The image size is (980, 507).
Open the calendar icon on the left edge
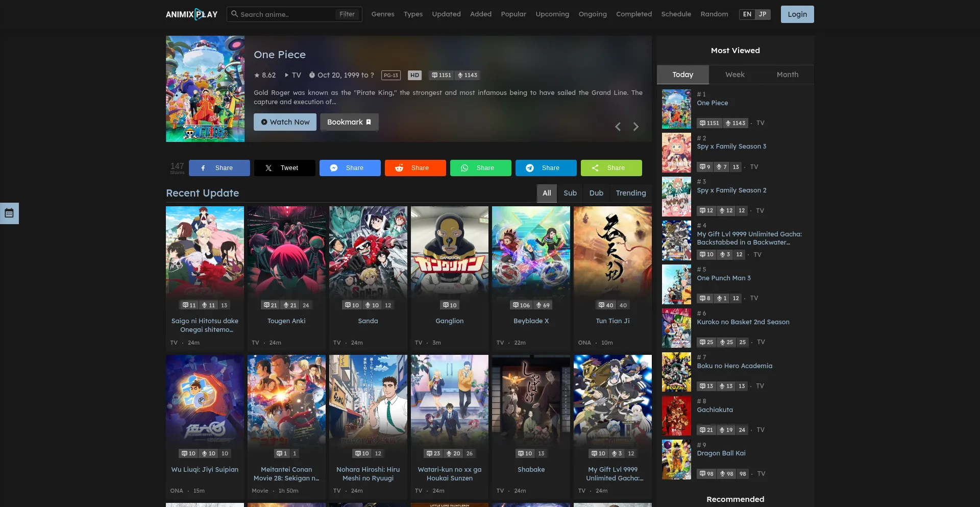[9, 213]
